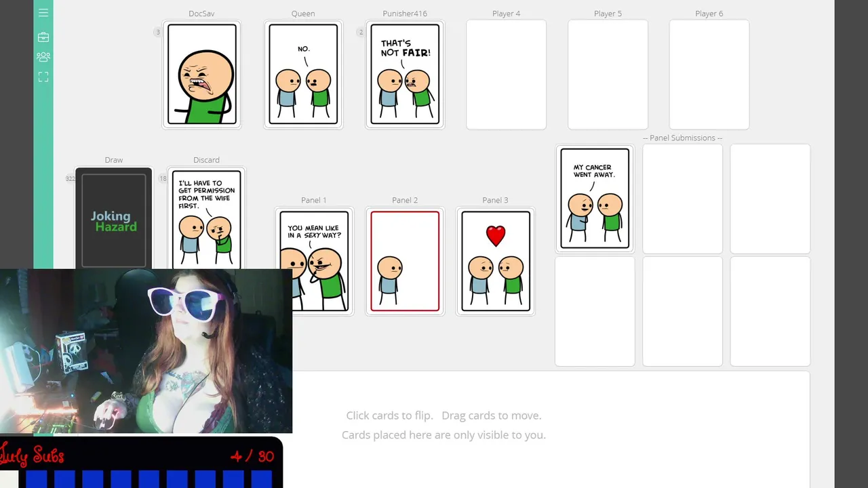This screenshot has height=488, width=868.
Task: Click "Click cards to flip. Drag cards to move." hint
Action: click(443, 415)
